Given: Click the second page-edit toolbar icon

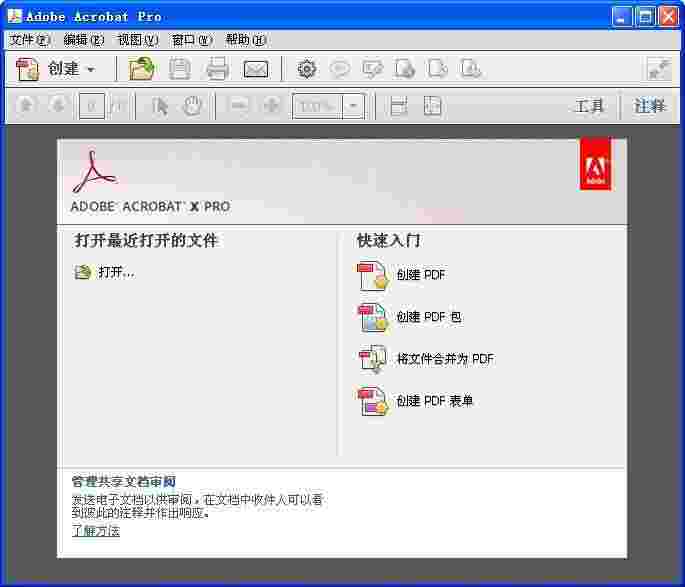Looking at the screenshot, I should tap(438, 69).
